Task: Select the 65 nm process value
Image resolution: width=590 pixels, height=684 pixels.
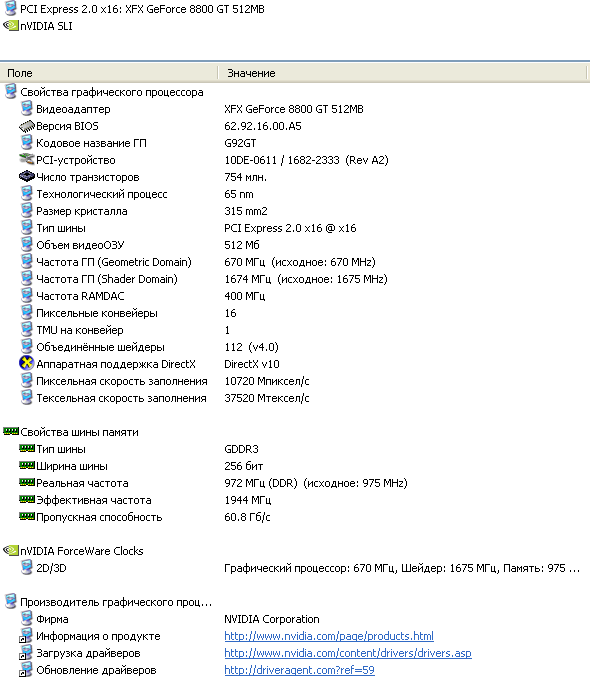Action: [x=239, y=194]
